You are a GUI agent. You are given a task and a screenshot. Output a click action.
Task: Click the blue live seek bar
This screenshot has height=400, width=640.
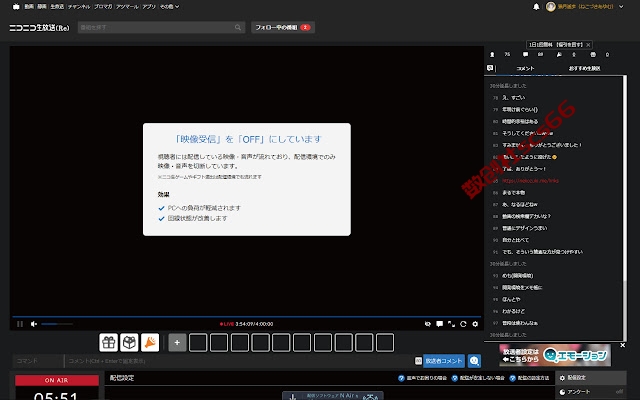(x=247, y=316)
